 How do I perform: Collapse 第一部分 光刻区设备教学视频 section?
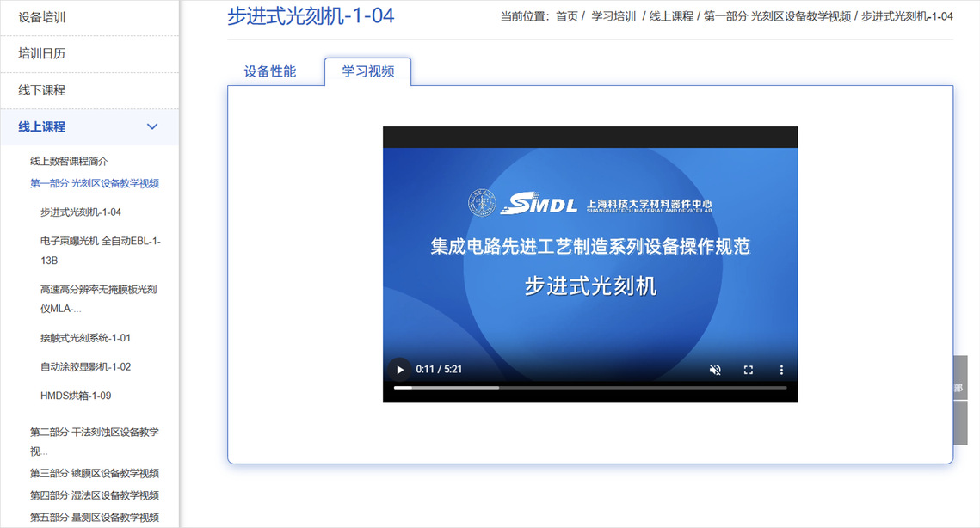pyautogui.click(x=95, y=183)
